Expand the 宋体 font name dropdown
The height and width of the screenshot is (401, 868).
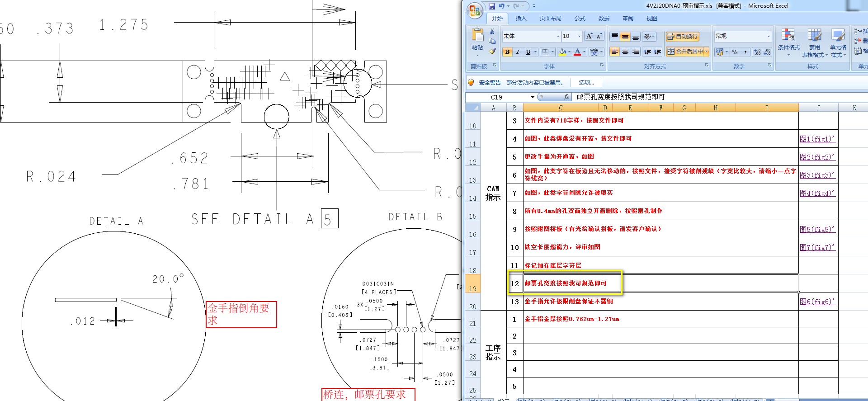558,36
